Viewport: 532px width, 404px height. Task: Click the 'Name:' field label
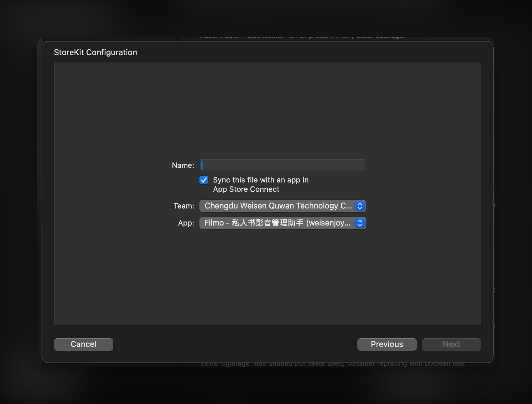tap(183, 165)
